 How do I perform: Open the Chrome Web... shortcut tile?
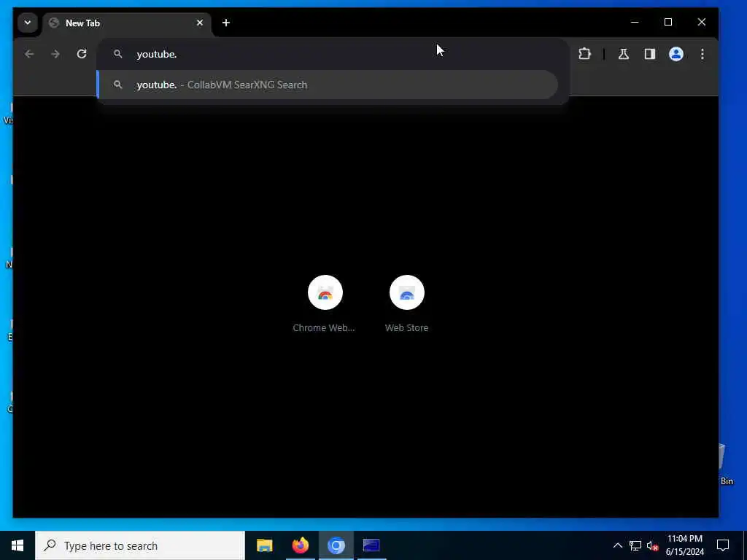(325, 303)
